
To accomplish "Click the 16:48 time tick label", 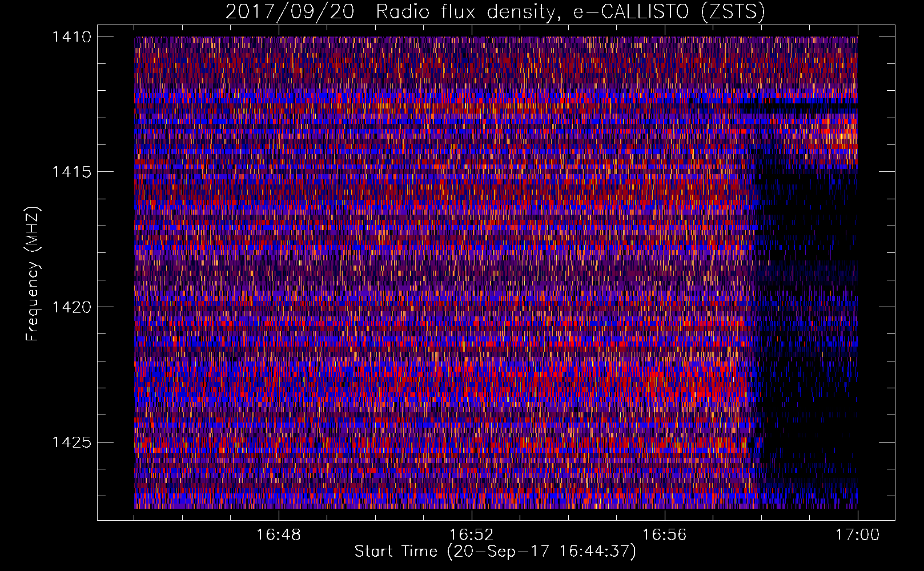I will click(x=279, y=535).
